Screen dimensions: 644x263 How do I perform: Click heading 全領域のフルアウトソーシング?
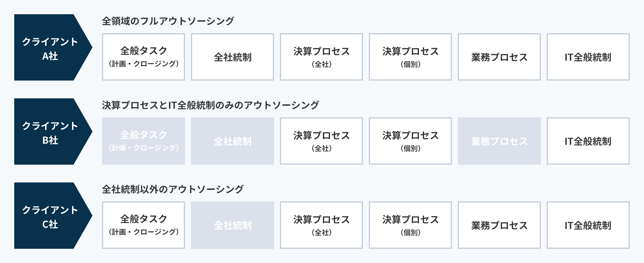(x=168, y=21)
